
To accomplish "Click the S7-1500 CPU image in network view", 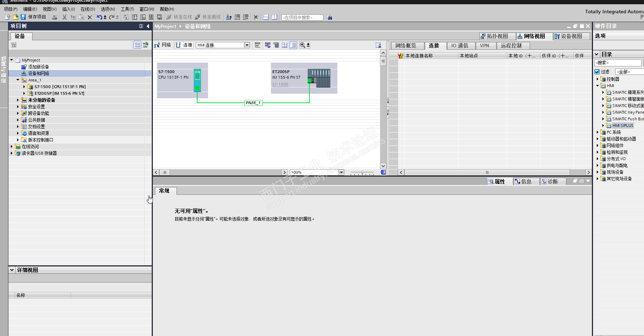I will coord(198,80).
